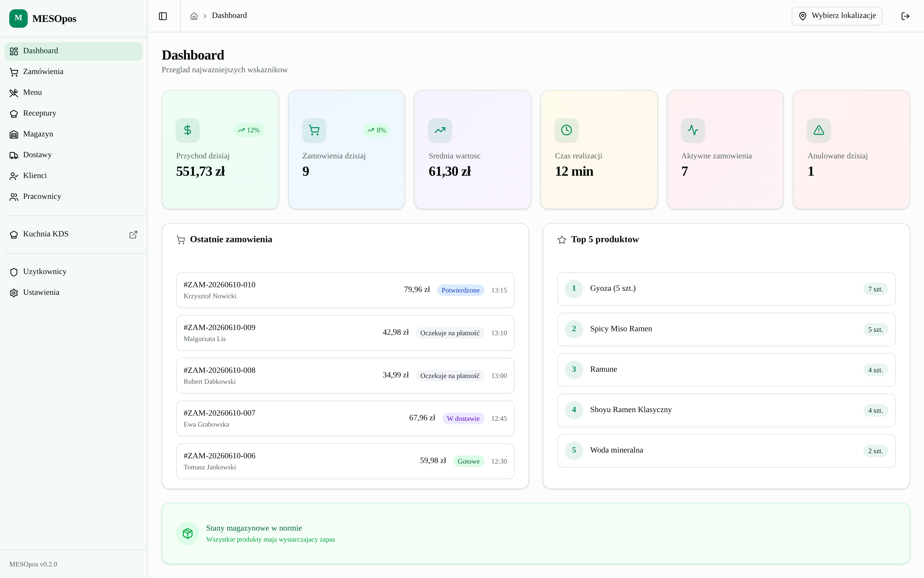Open Ustawienia settings page
This screenshot has width=924, height=578.
click(73, 293)
